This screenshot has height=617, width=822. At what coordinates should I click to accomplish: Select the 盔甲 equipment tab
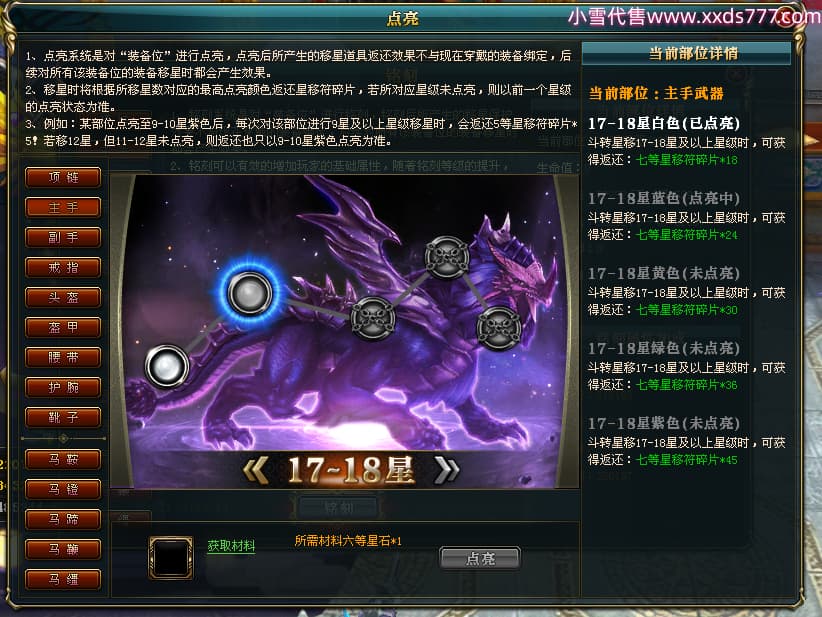click(x=63, y=328)
